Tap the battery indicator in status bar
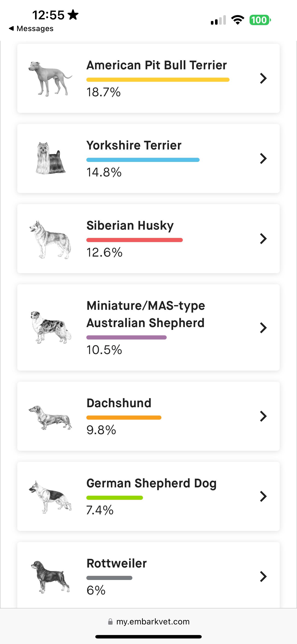The width and height of the screenshot is (297, 644). (x=260, y=20)
